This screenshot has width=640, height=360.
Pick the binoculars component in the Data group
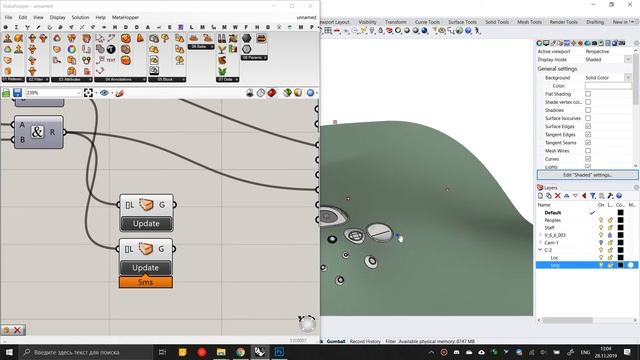(222, 38)
